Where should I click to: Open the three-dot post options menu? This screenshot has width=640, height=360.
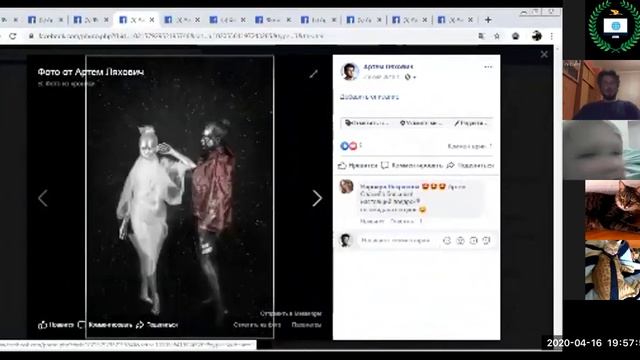[x=488, y=67]
